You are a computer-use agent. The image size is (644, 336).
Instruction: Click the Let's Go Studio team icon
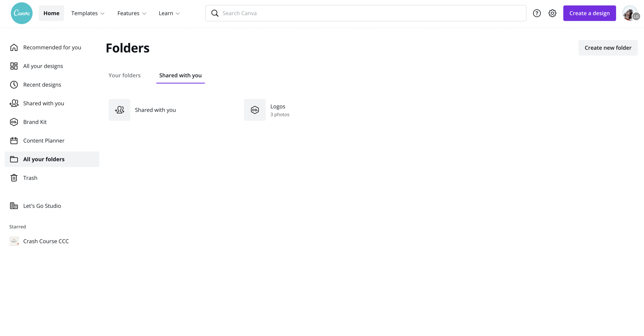(14, 206)
